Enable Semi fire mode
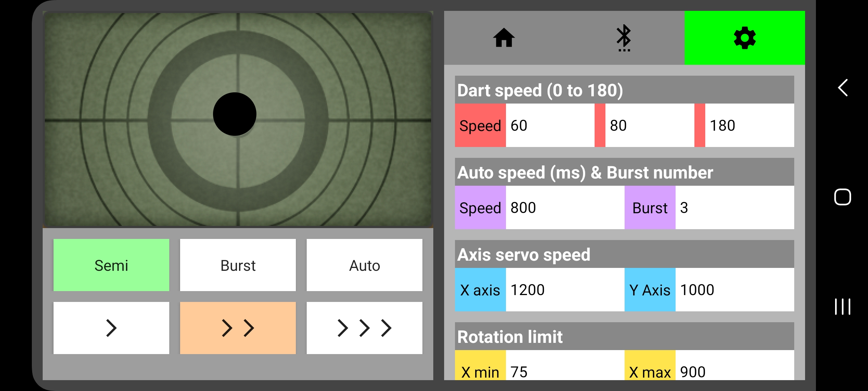This screenshot has width=868, height=391. pyautogui.click(x=111, y=265)
